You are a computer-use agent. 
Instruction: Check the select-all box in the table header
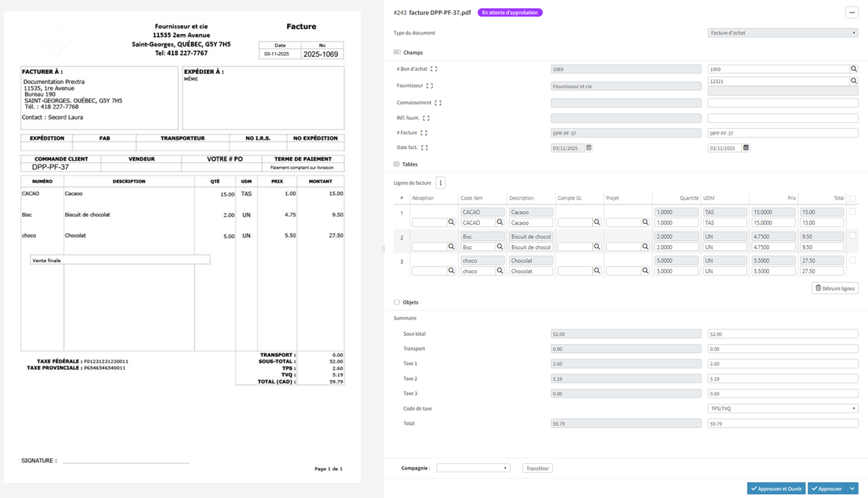[x=852, y=199]
